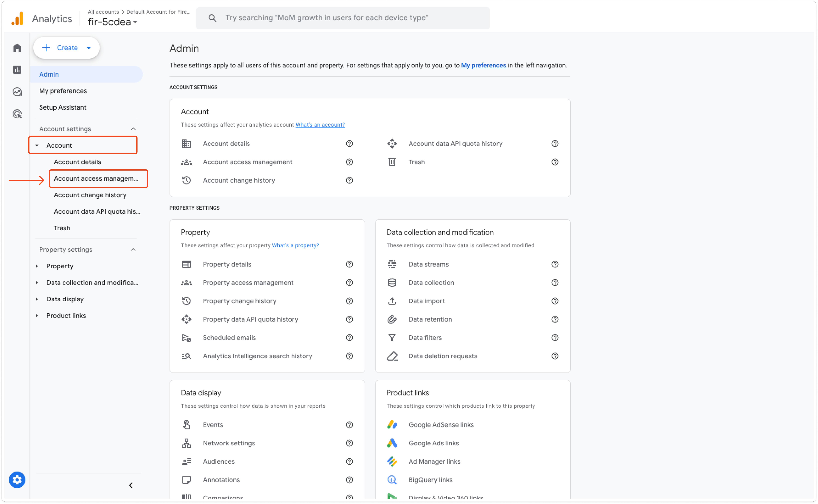This screenshot has width=818, height=504.
Task: Expand the Data display tree item
Action: click(37, 299)
